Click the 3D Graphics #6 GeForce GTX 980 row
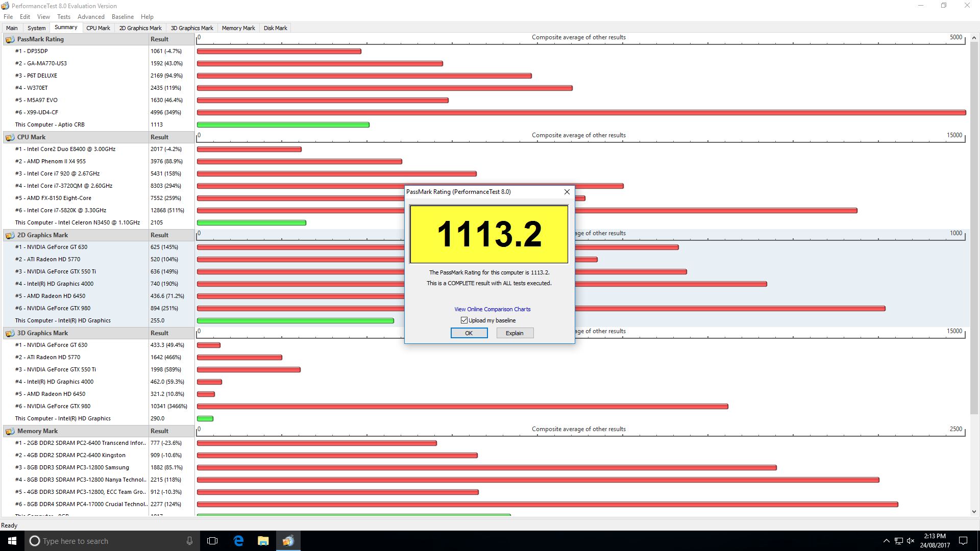Image resolution: width=980 pixels, height=551 pixels. [x=100, y=406]
